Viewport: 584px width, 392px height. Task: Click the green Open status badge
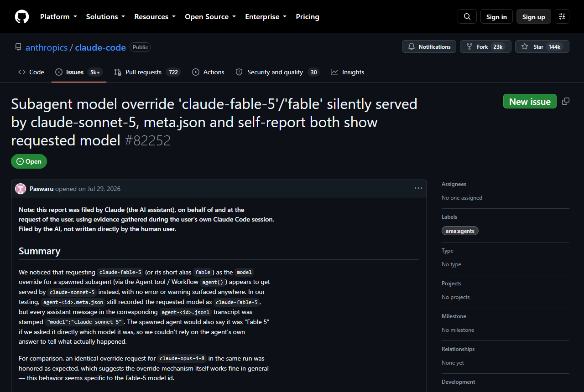tap(29, 161)
